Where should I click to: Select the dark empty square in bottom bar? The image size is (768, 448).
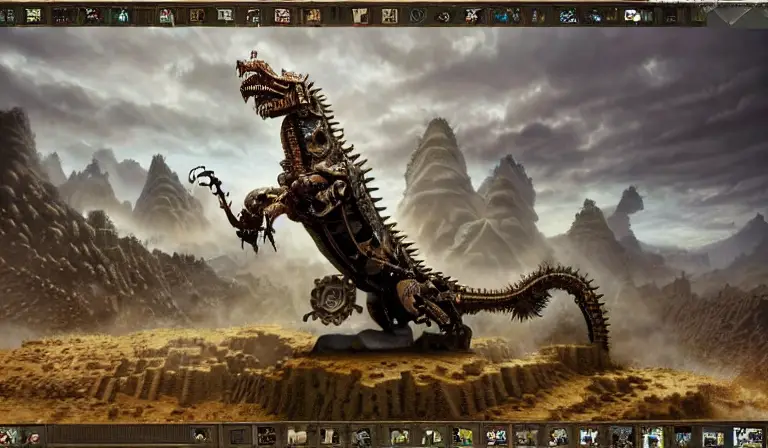coord(238,436)
